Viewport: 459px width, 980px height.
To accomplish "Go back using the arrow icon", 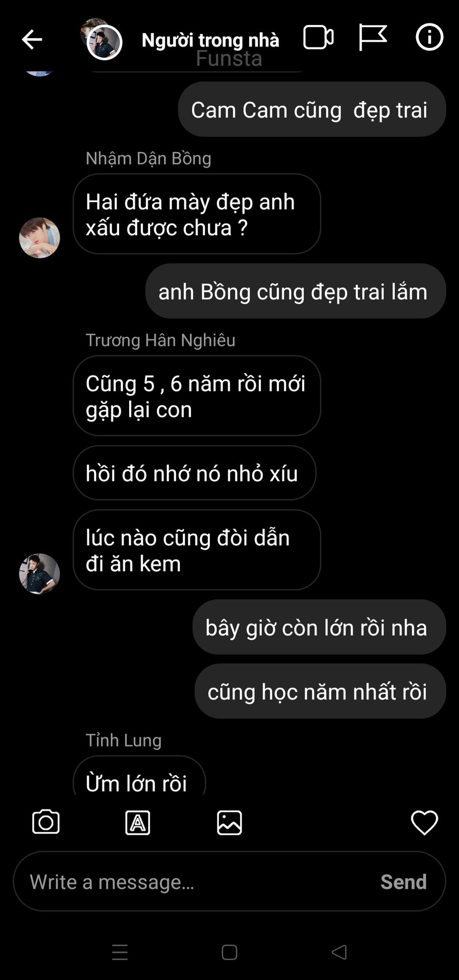I will point(32,39).
